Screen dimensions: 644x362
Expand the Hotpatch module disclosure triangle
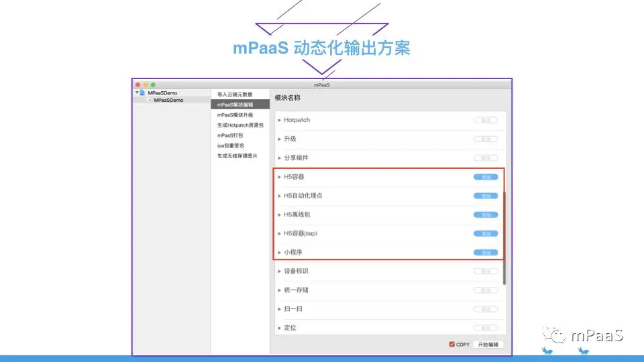pyautogui.click(x=279, y=120)
